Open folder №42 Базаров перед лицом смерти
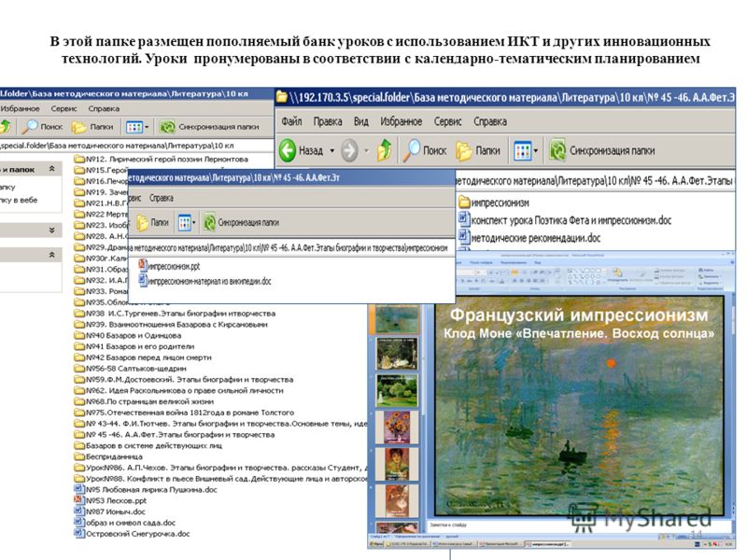The image size is (747, 560). [143, 357]
